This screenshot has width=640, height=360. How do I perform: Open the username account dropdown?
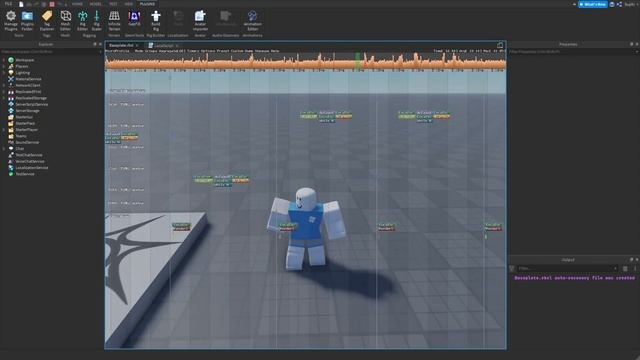[x=630, y=4]
